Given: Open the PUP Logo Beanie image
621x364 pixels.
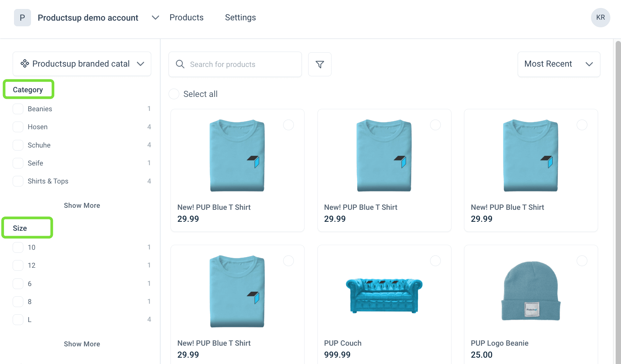Looking at the screenshot, I should pos(531,291).
